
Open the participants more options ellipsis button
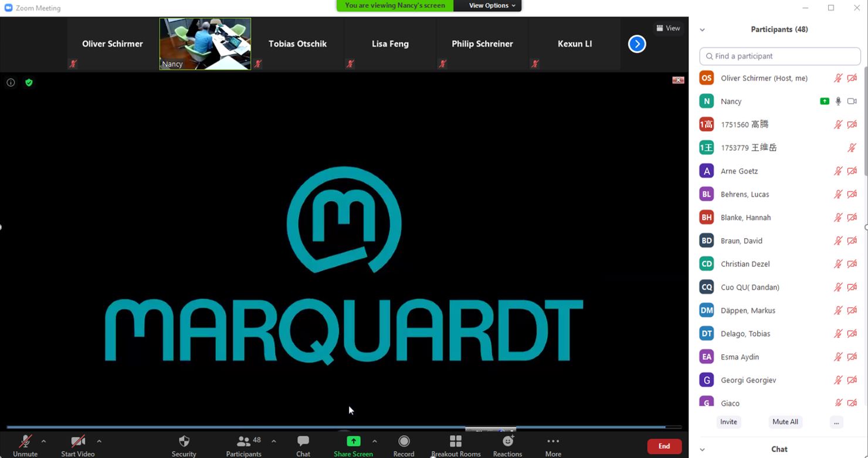tap(836, 422)
